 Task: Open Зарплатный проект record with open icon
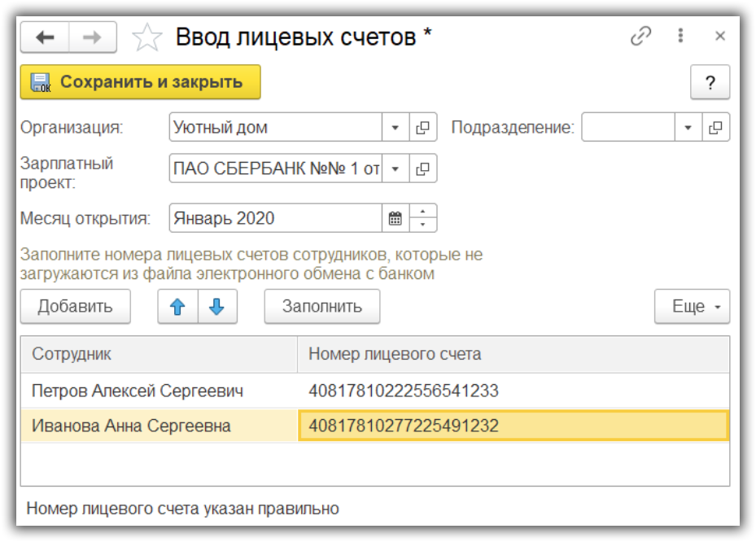(422, 169)
